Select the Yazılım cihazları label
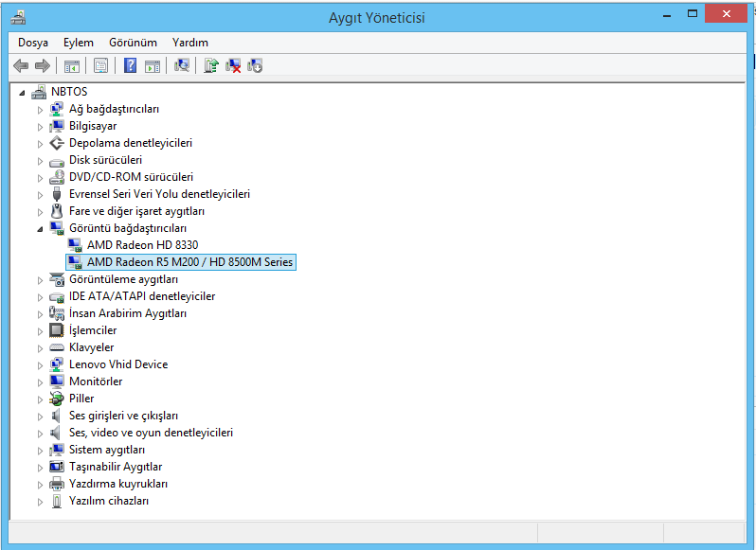Image resolution: width=756 pixels, height=550 pixels. click(x=109, y=501)
